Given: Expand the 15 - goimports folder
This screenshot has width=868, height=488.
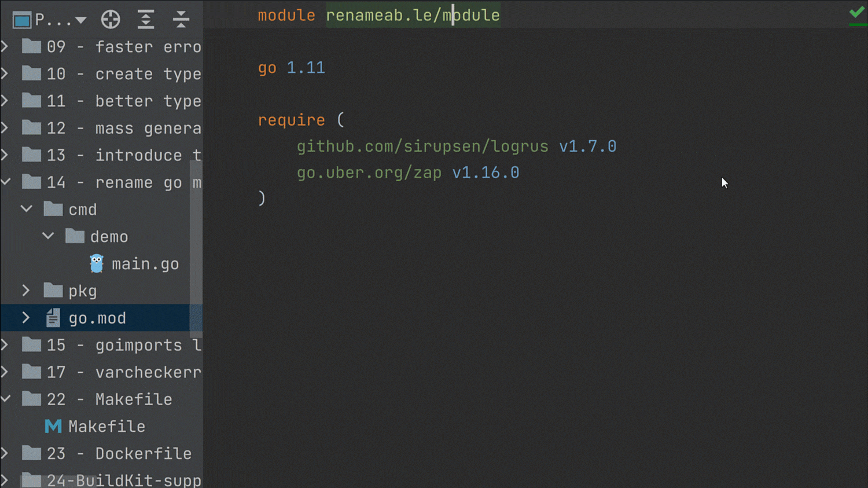Looking at the screenshot, I should (5, 344).
